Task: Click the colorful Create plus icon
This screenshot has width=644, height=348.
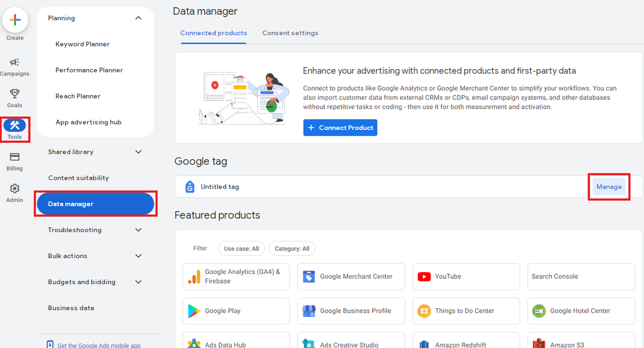Action: coord(15,20)
